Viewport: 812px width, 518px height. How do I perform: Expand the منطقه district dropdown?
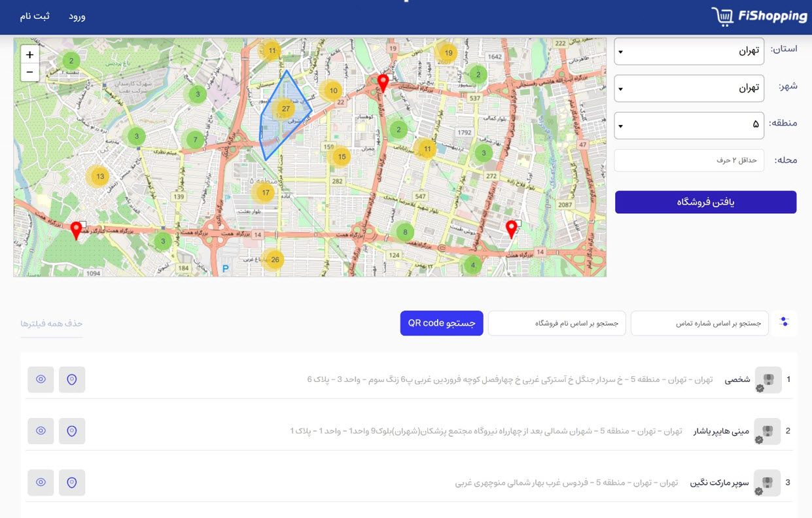click(x=688, y=125)
